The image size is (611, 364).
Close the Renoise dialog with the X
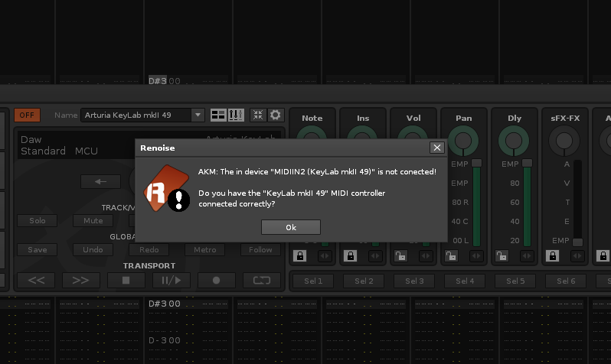click(x=437, y=148)
